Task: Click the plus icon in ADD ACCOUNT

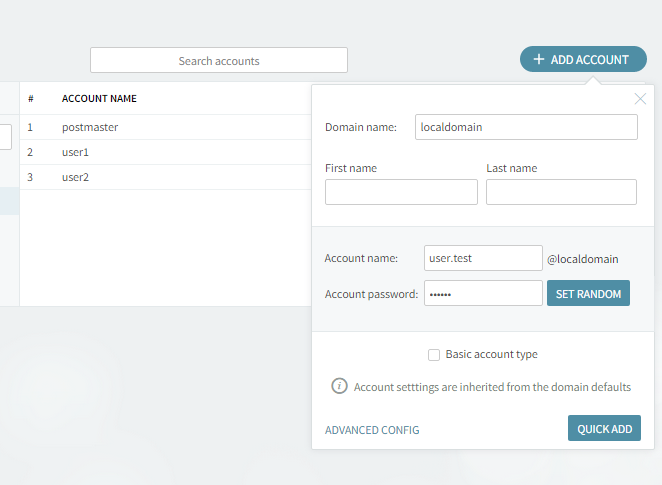Action: (539, 60)
